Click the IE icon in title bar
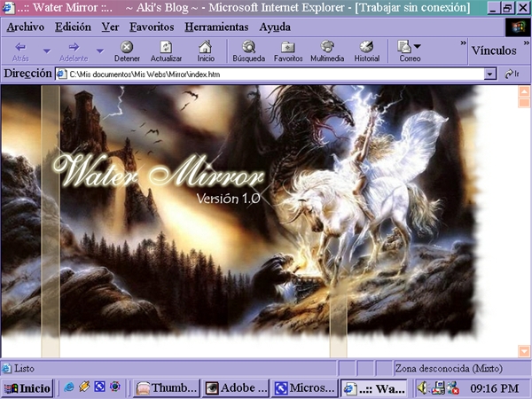 pyautogui.click(x=8, y=7)
